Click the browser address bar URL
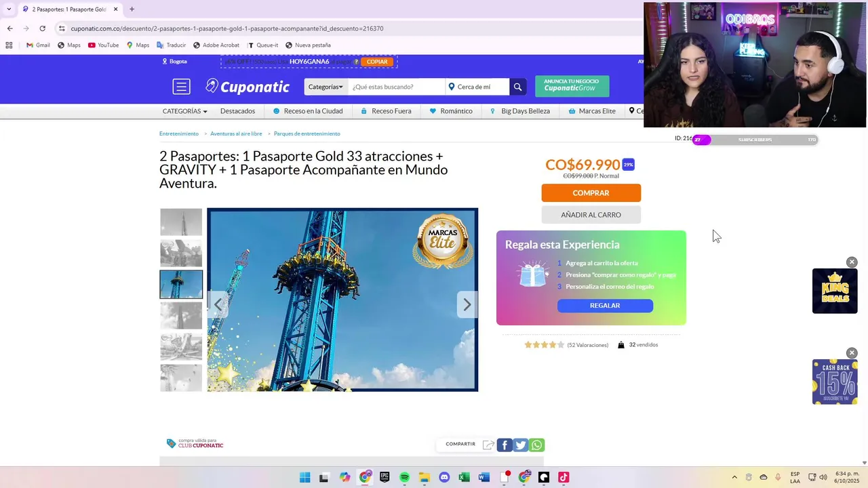The image size is (868, 488). coord(227,28)
